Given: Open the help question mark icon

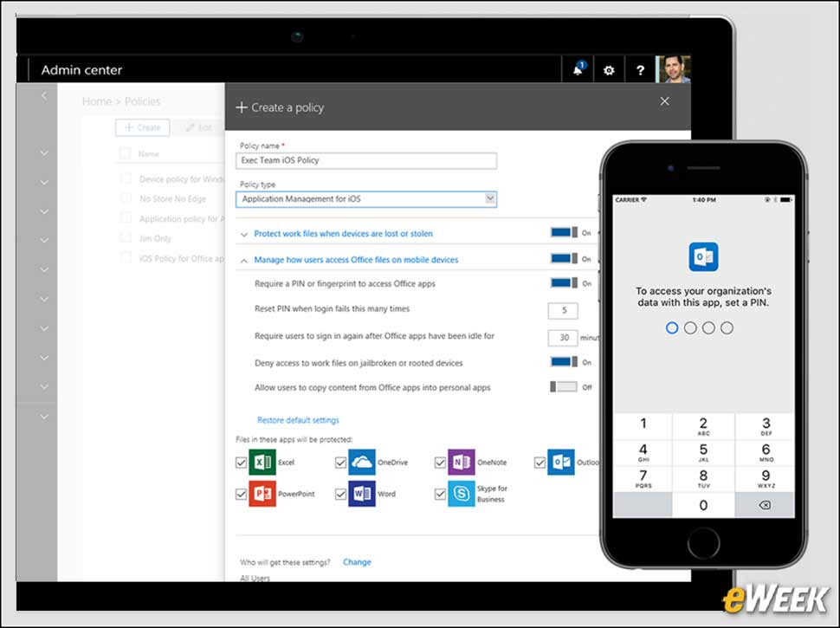Looking at the screenshot, I should point(640,70).
